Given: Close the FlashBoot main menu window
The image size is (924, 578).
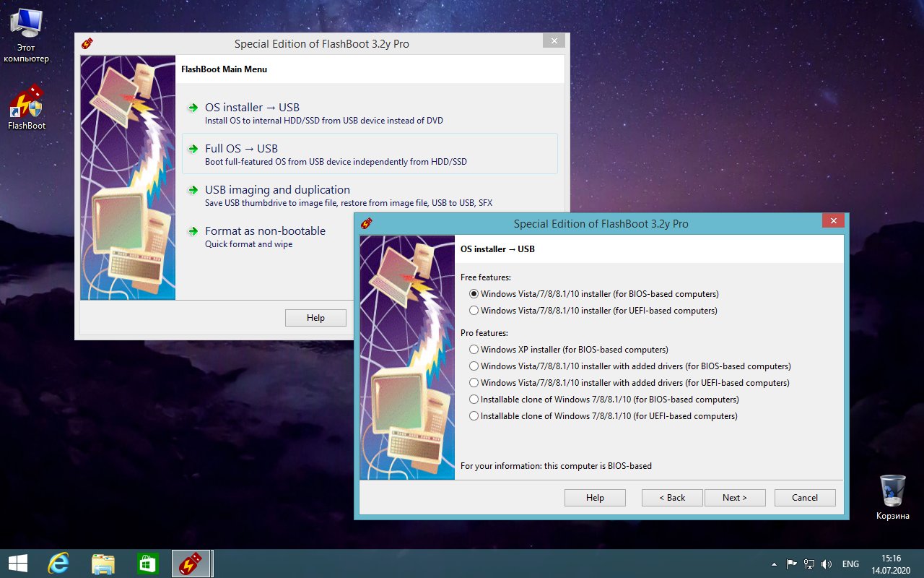Looking at the screenshot, I should tap(554, 41).
